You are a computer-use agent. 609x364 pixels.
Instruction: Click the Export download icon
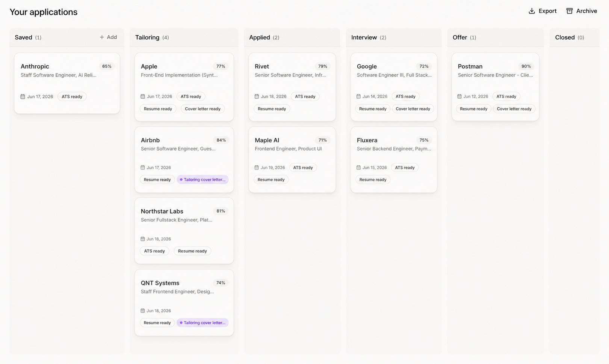[x=532, y=11]
